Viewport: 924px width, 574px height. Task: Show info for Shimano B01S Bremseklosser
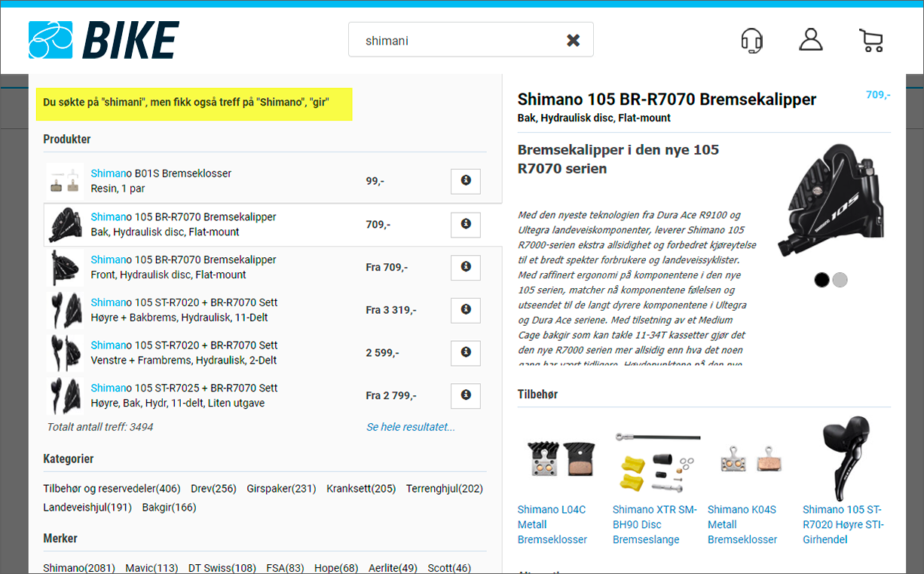pyautogui.click(x=466, y=181)
